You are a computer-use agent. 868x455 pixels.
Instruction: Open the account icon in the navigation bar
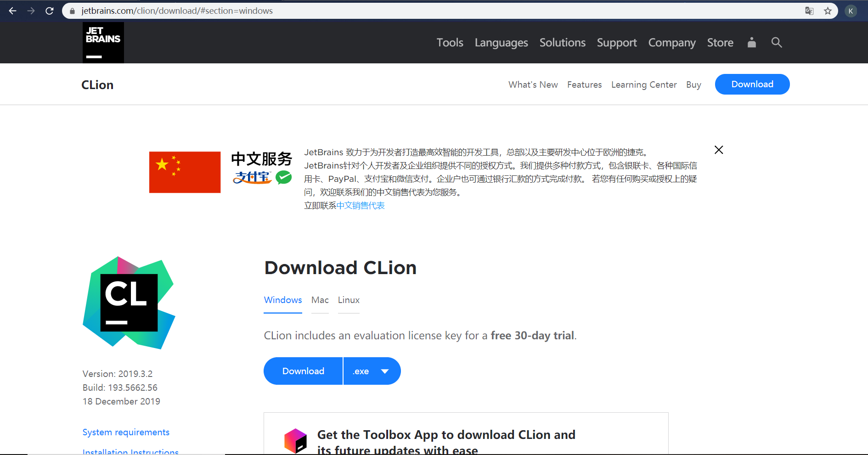751,42
